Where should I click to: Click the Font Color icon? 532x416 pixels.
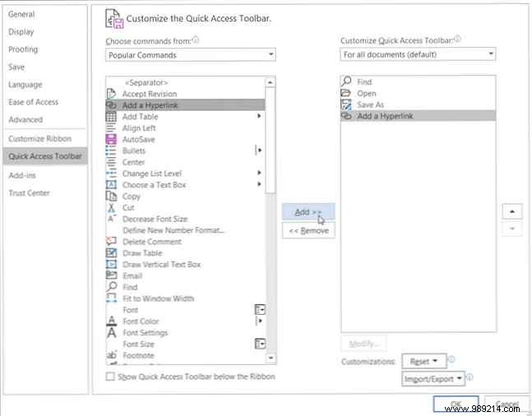point(112,321)
